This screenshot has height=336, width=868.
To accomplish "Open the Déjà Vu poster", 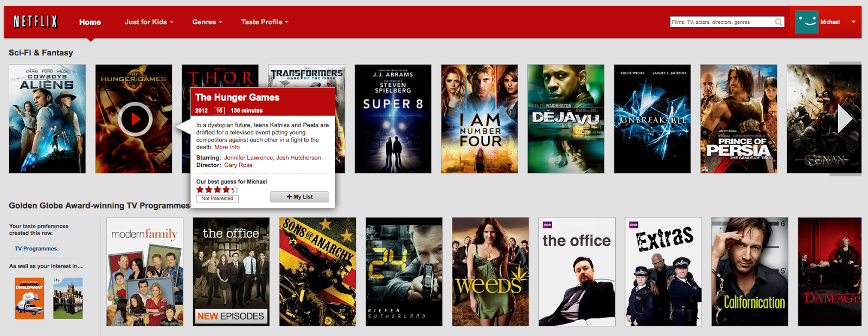I will coord(566,119).
